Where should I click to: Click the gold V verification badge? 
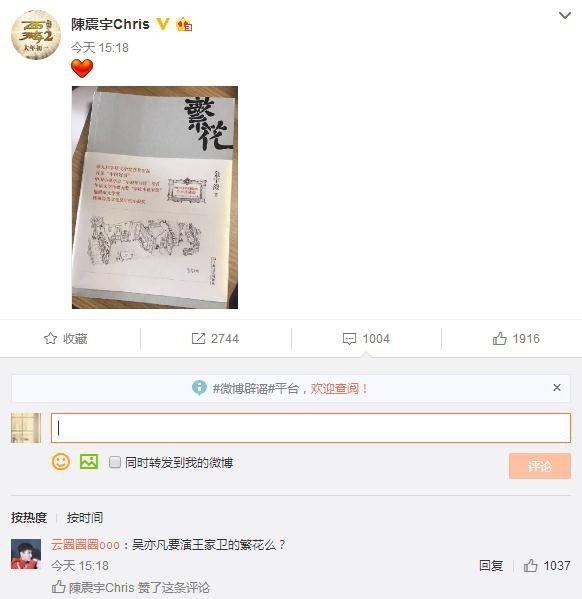163,24
